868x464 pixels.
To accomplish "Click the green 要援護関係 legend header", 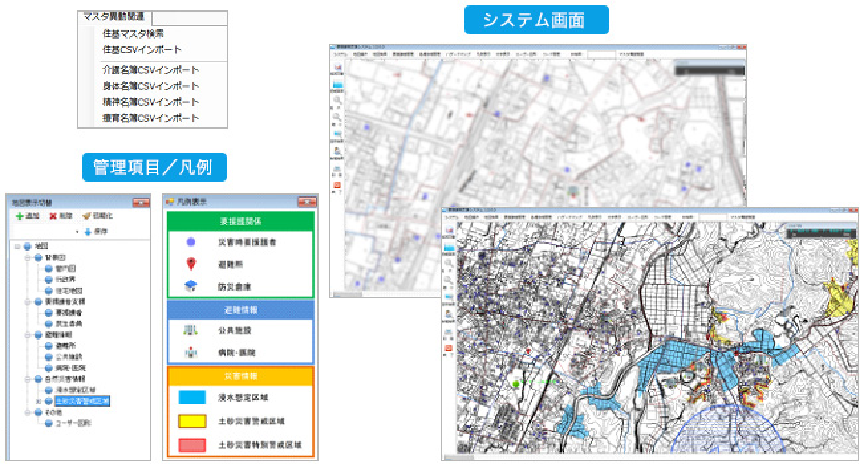I will tap(240, 221).
